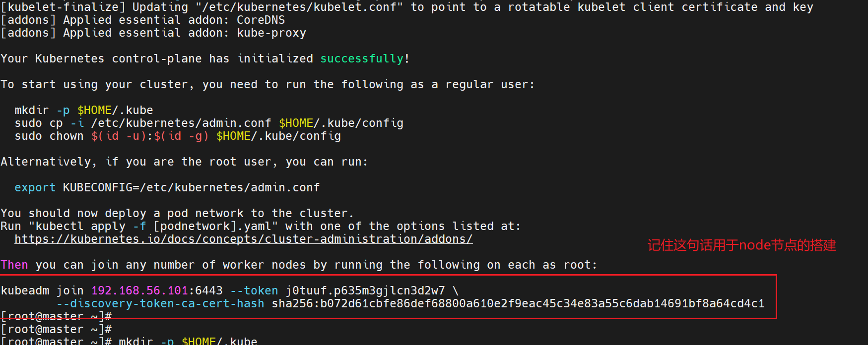
Task: Click the empty root@master prompt line
Action: pos(56,329)
